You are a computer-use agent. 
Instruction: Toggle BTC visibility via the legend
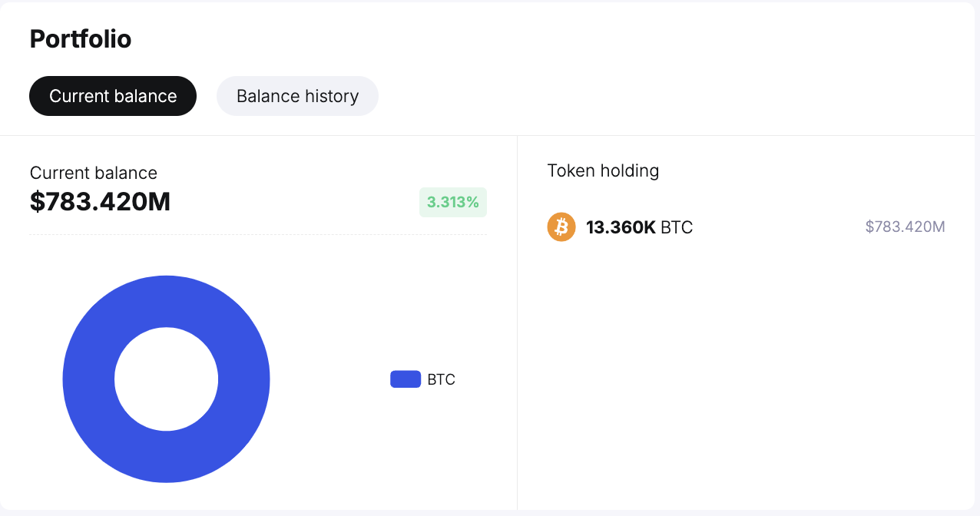405,379
